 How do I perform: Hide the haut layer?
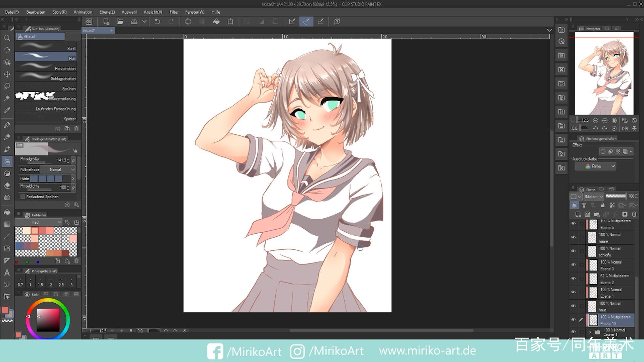[573, 306]
